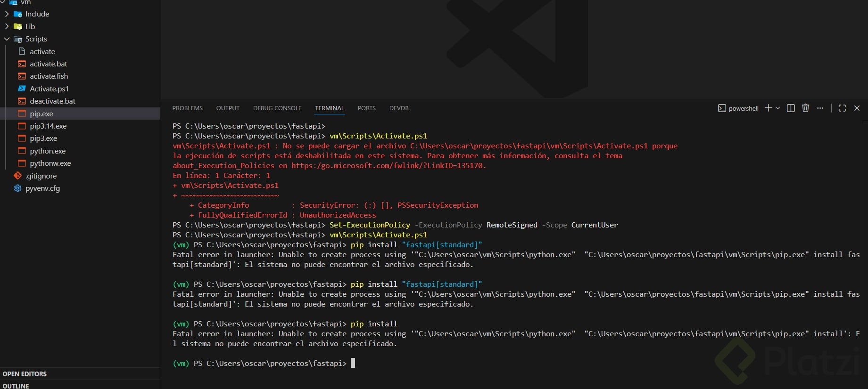Maximize the panel size
Screen dimensions: 868x389
(x=842, y=108)
